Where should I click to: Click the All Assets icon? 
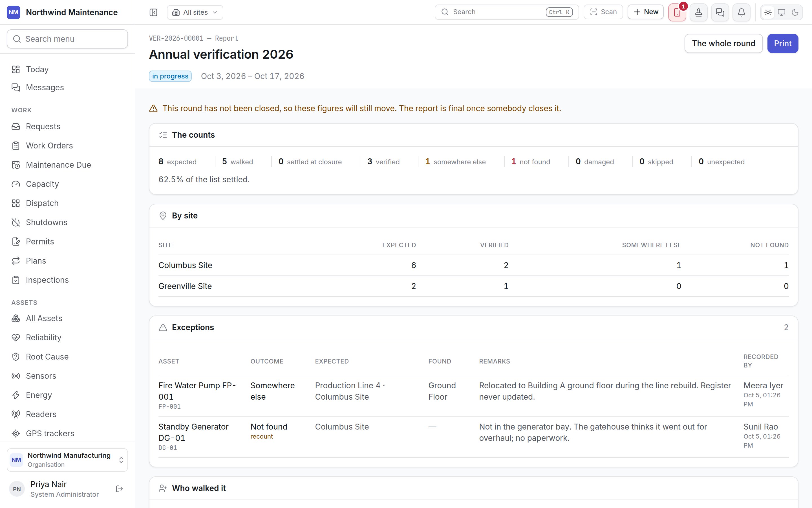pos(16,318)
